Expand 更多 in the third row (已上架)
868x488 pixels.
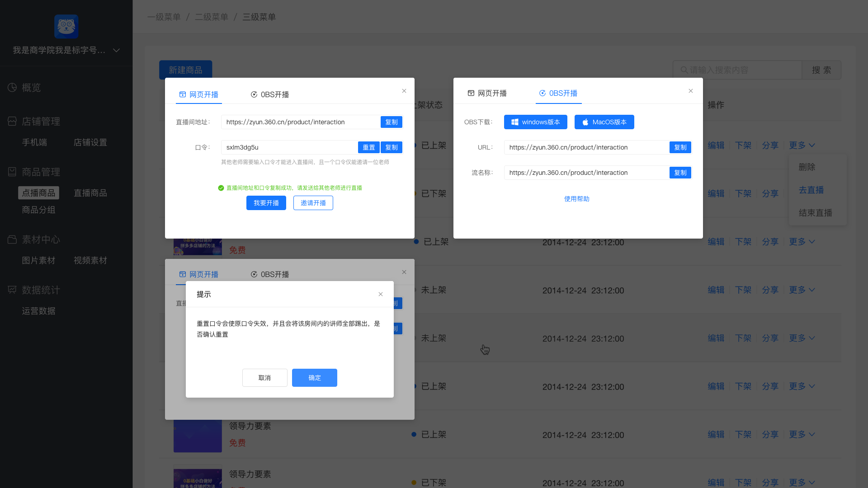[802, 242]
